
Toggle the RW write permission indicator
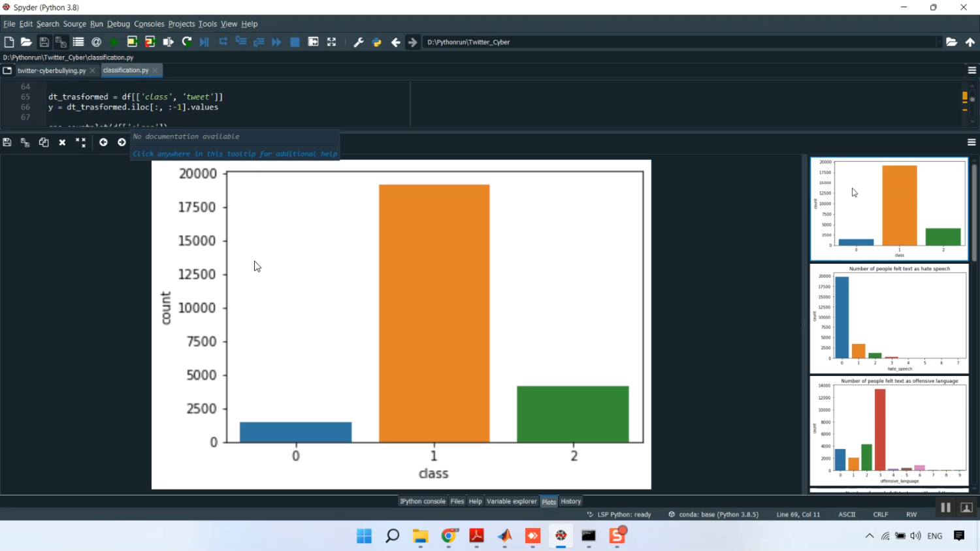[x=911, y=514]
